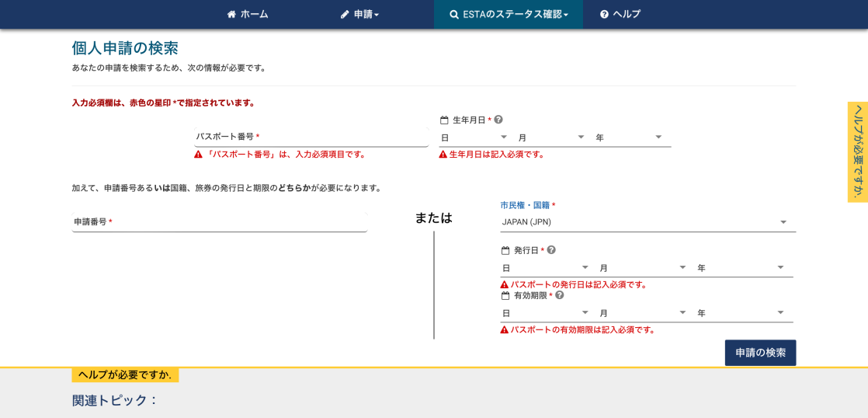Open the ヘルプ page from navigation

pyautogui.click(x=620, y=14)
